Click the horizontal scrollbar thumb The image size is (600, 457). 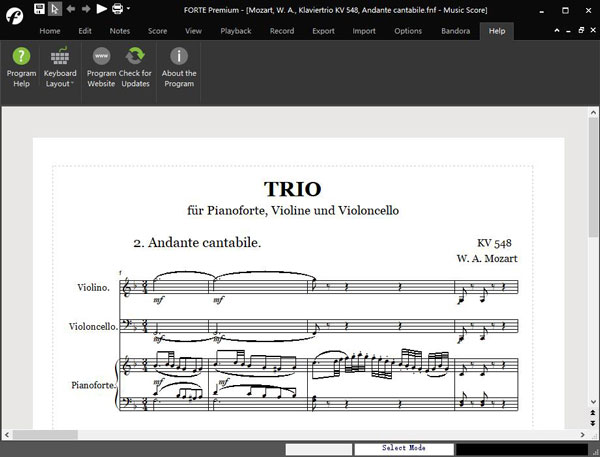45,434
